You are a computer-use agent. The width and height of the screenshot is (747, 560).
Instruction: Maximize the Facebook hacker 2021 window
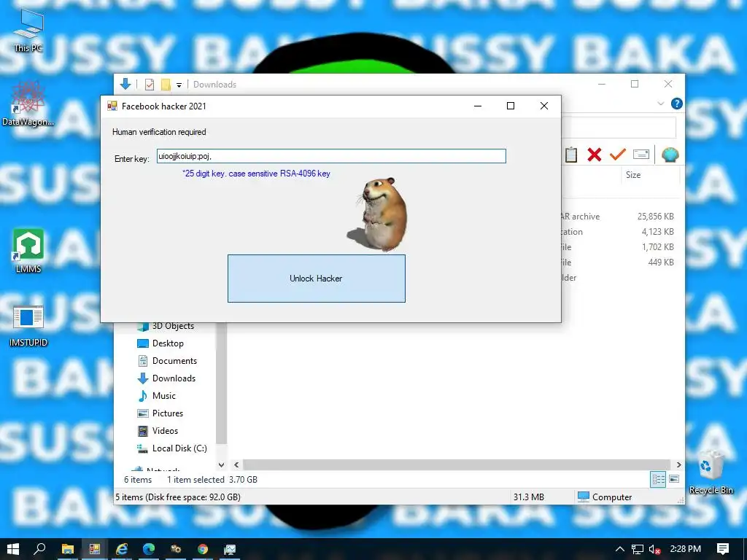511,106
